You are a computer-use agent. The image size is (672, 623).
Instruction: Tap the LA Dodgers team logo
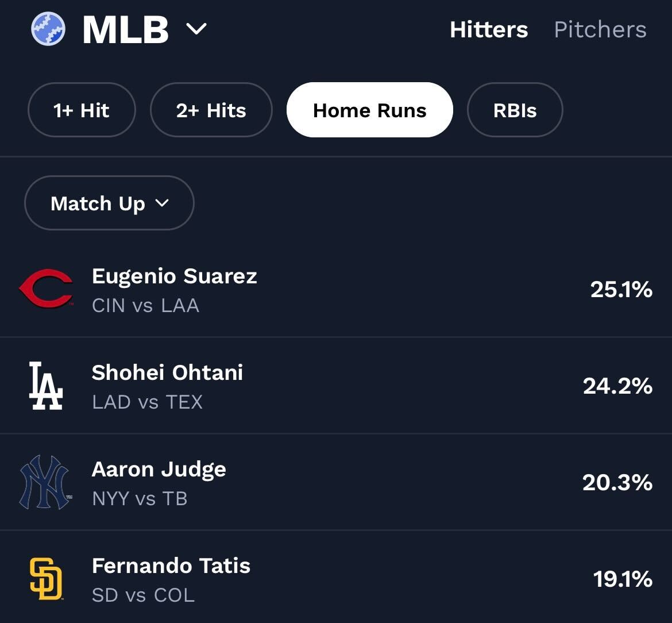46,386
